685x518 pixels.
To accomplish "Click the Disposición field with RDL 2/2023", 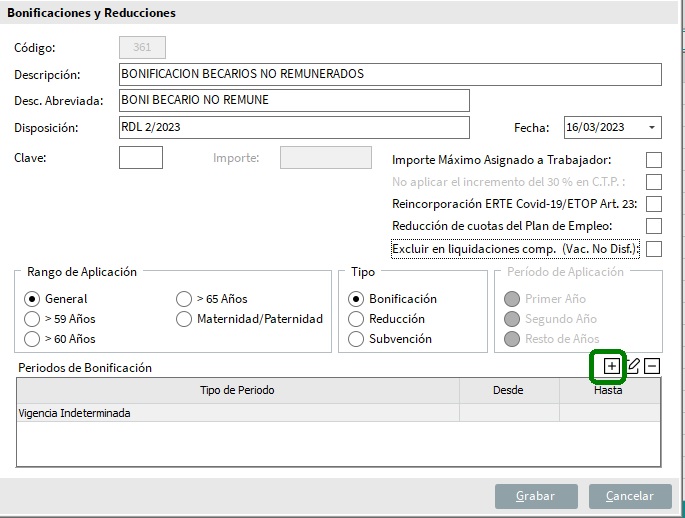I will click(293, 128).
